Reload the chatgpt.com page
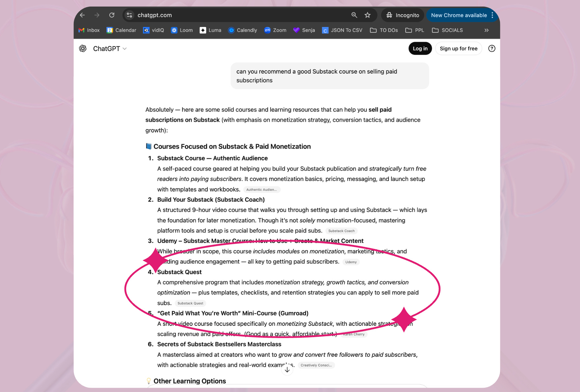This screenshot has height=392, width=580. pos(112,15)
